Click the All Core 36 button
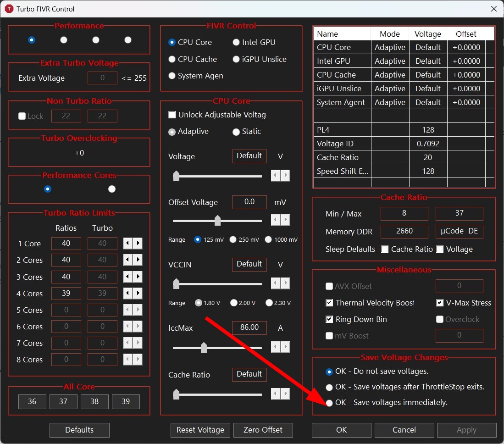Image resolution: width=504 pixels, height=444 pixels. (x=32, y=401)
